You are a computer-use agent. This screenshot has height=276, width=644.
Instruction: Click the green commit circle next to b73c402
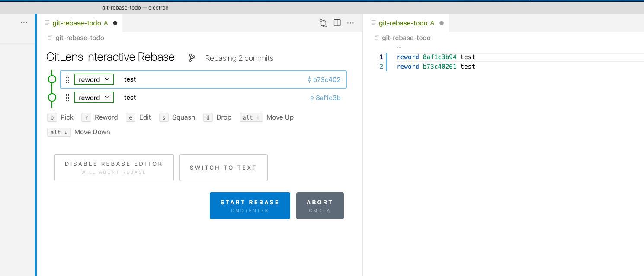tap(52, 79)
